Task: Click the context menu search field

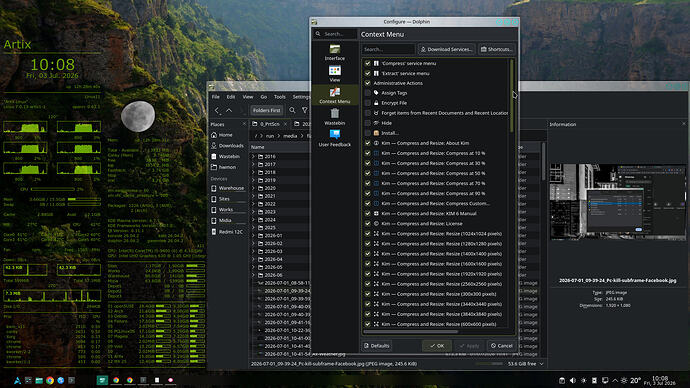Action: [388, 49]
